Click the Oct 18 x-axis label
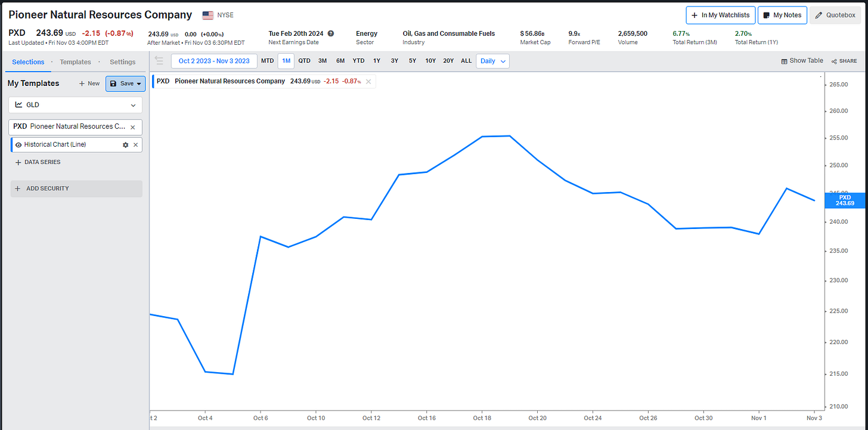The height and width of the screenshot is (430, 868). (482, 418)
